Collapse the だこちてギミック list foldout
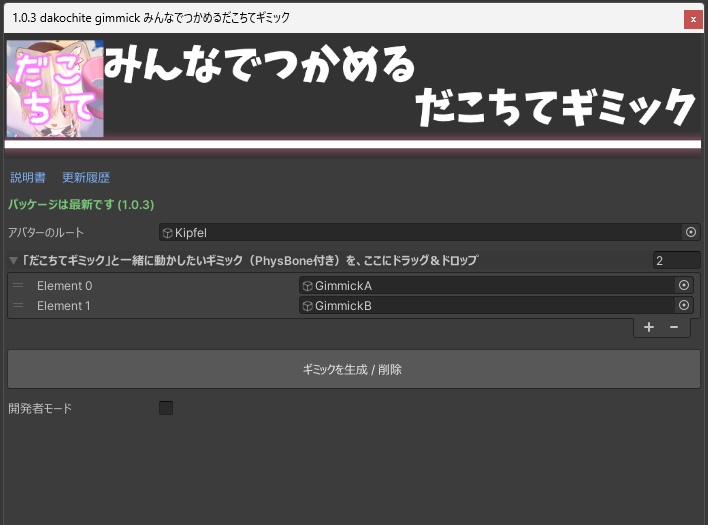 click(13, 260)
